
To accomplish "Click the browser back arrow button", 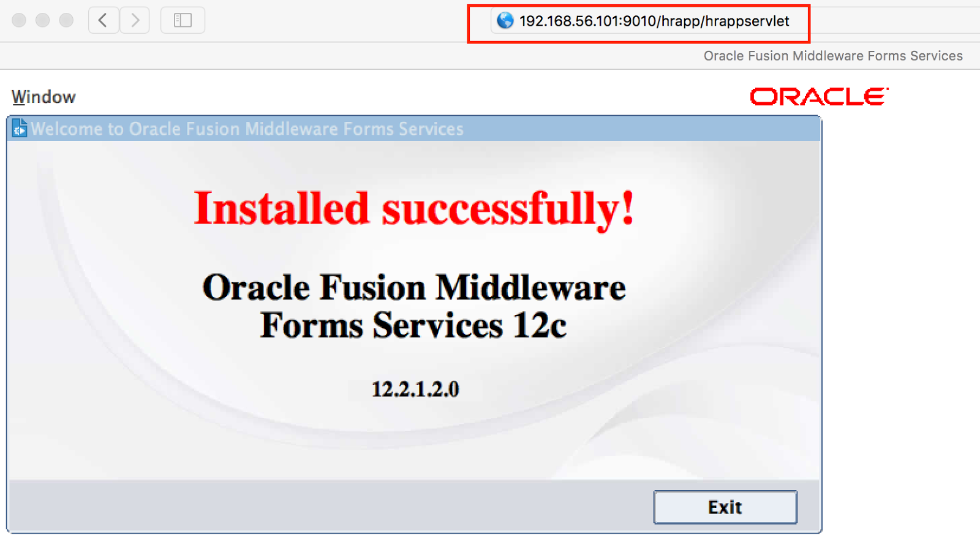I will (104, 20).
